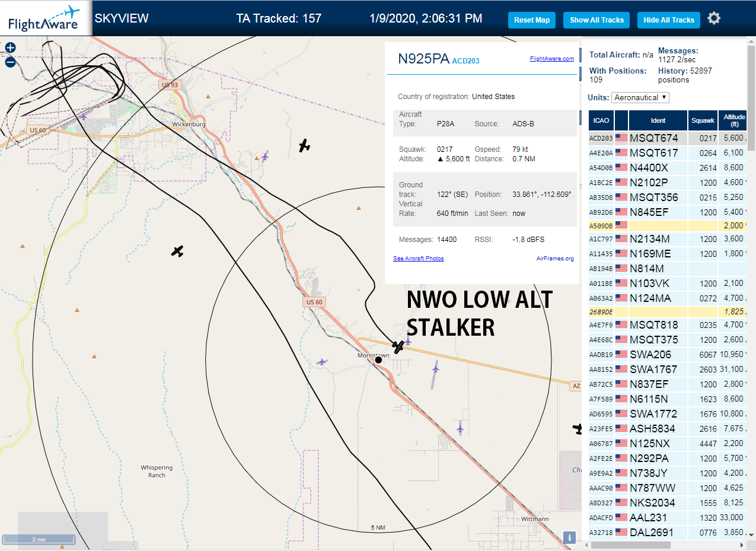Click the US flag in the SWA206 row
756x551 pixels.
click(x=621, y=355)
